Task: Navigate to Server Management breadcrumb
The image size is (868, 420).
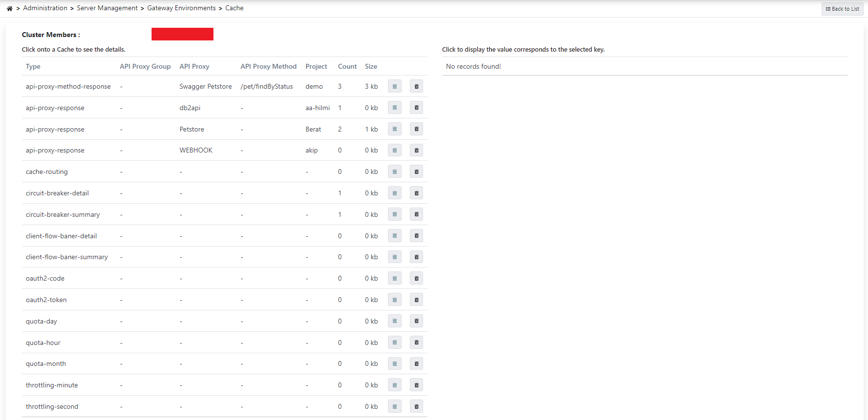Action: pos(107,8)
